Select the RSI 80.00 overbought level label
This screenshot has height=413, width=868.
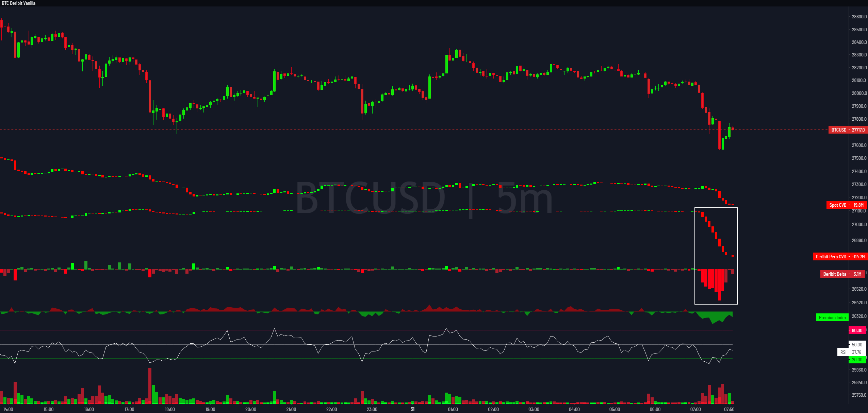click(x=857, y=330)
